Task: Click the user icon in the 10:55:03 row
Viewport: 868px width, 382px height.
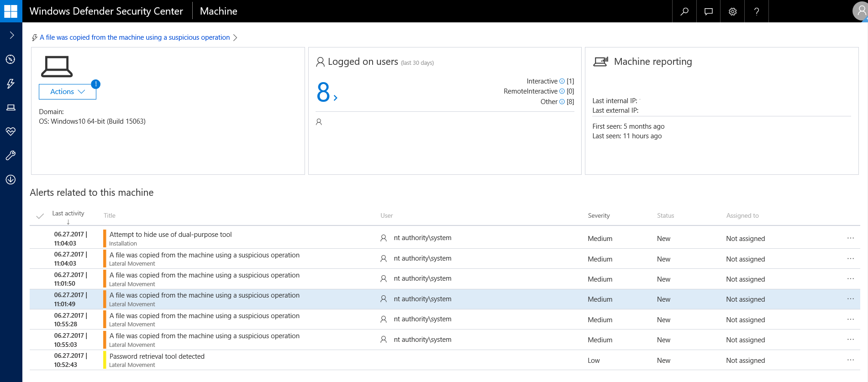Action: click(384, 340)
